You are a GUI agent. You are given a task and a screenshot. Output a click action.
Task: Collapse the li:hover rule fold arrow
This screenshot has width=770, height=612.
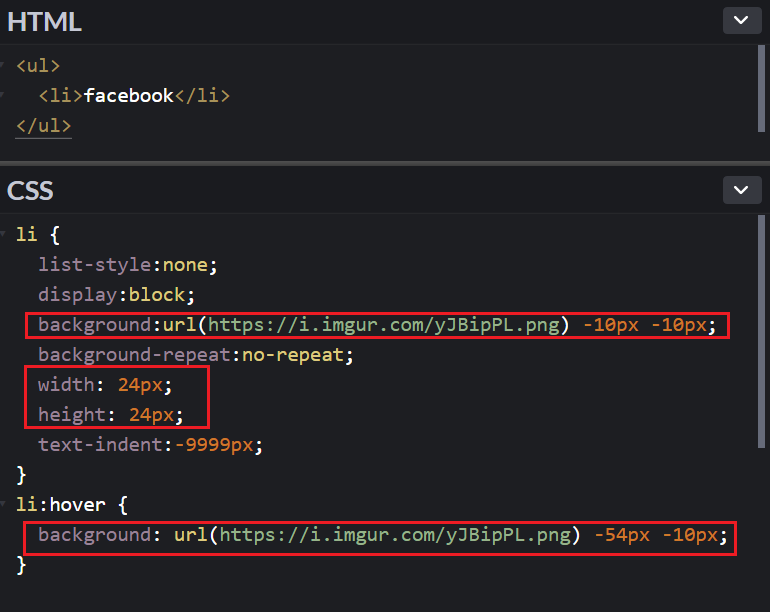(2, 504)
